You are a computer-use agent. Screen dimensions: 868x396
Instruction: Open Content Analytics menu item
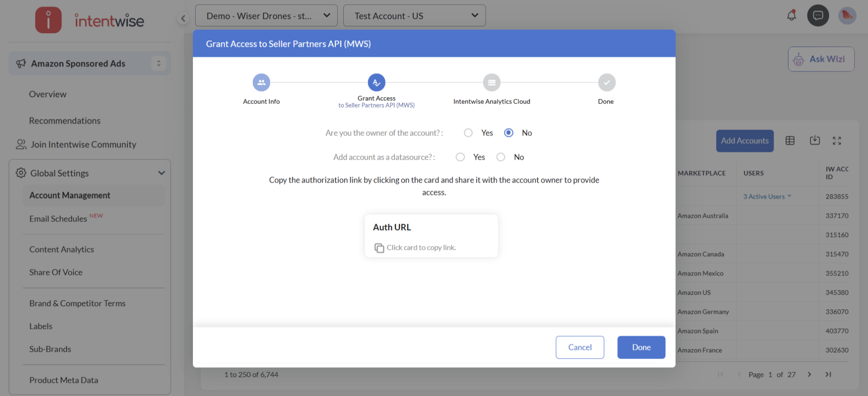click(62, 249)
